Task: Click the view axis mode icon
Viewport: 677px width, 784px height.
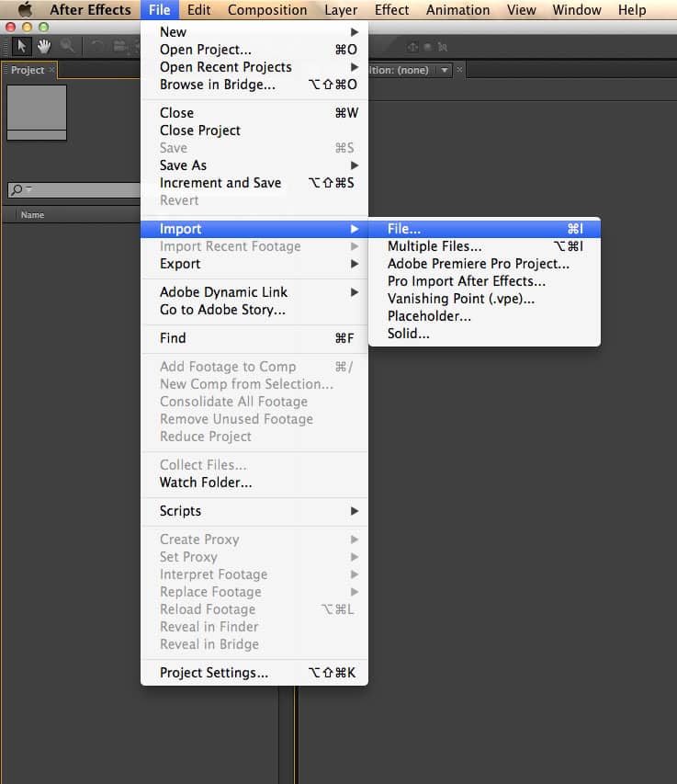Action: [x=442, y=47]
